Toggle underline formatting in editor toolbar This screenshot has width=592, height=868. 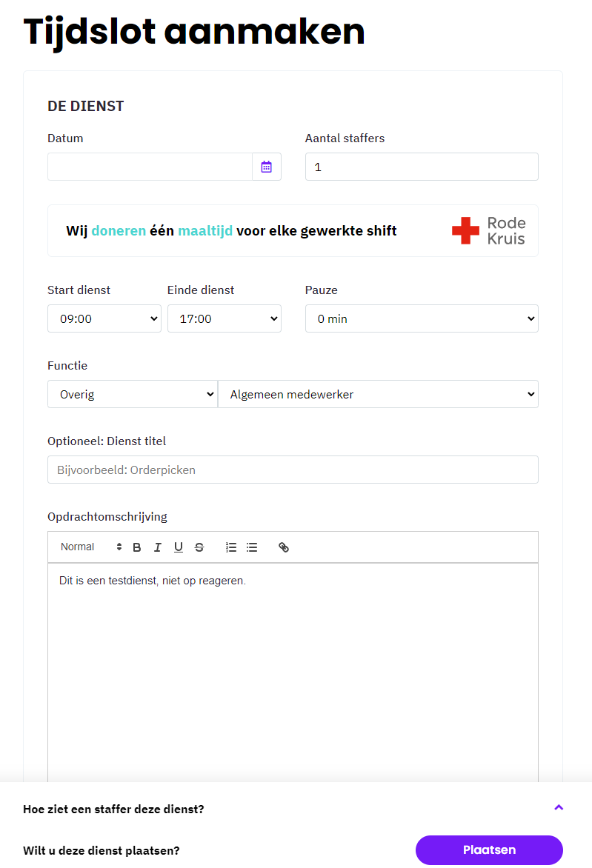click(x=179, y=547)
